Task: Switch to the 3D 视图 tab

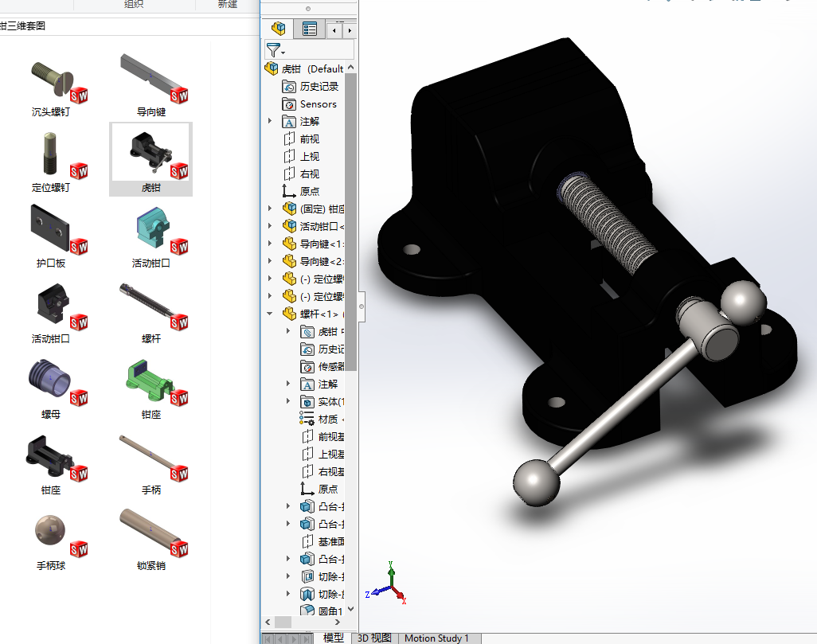Action: (x=373, y=638)
